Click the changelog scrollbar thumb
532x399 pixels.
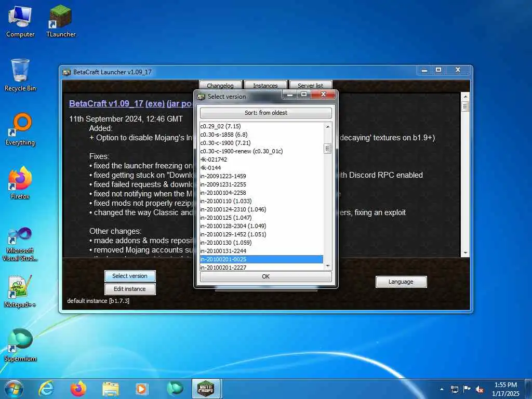click(465, 107)
